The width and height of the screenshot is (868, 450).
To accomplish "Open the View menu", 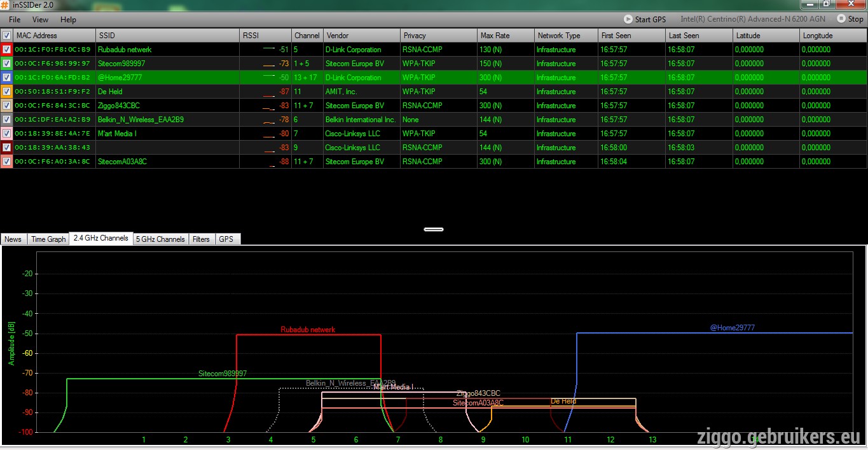I will point(40,20).
